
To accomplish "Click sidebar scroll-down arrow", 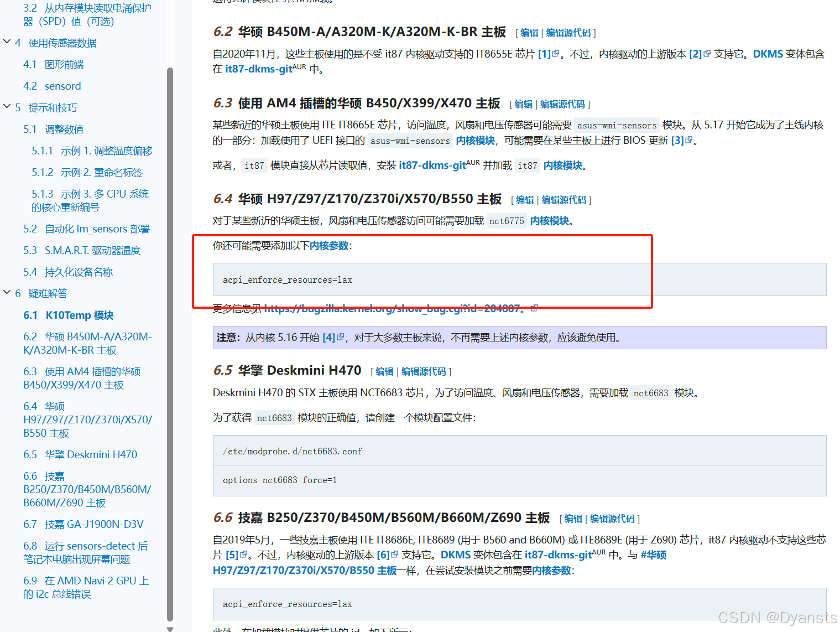I will tap(170, 629).
